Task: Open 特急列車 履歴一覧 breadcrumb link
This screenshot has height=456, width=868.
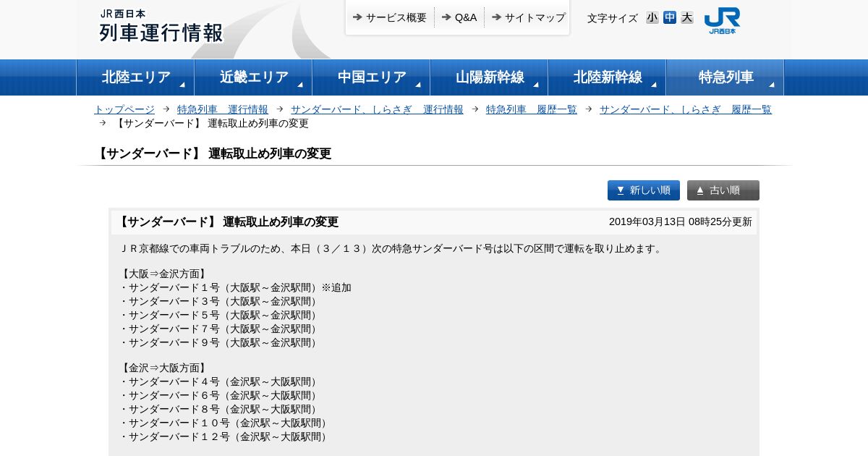Action: click(532, 109)
